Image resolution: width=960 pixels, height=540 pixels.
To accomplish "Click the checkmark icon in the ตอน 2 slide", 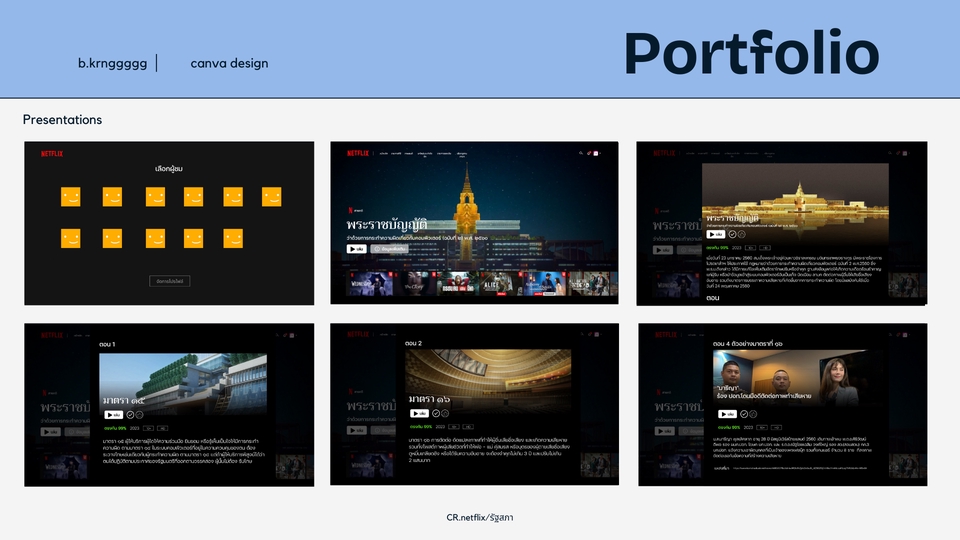I will coord(436,413).
